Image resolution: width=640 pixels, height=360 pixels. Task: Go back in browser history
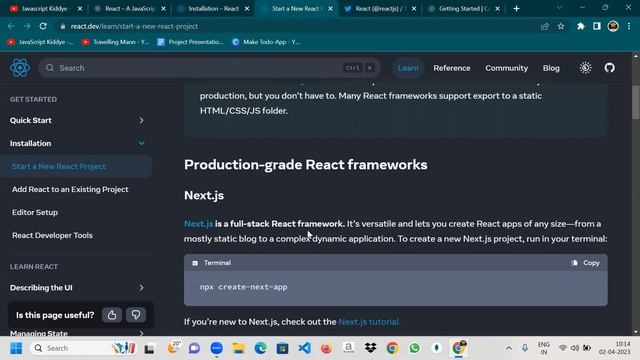click(x=11, y=26)
